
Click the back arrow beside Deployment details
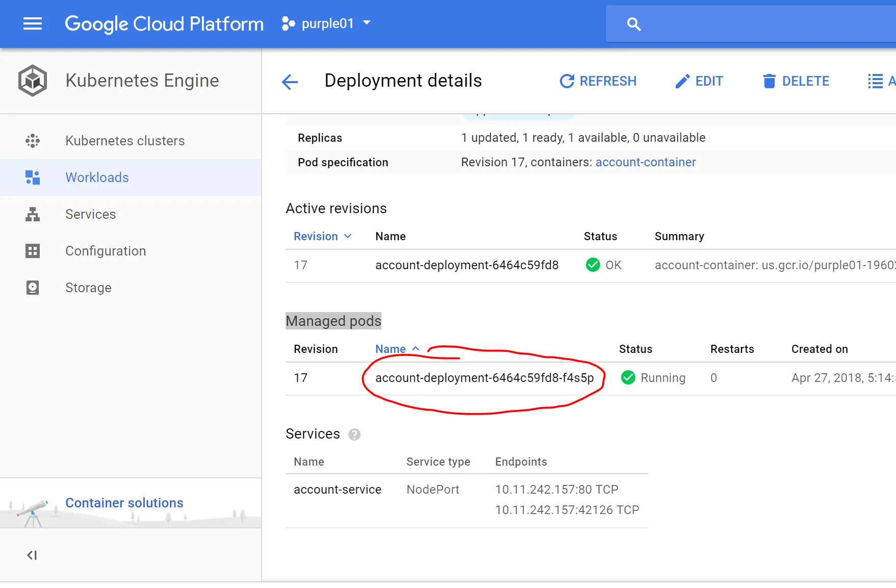(290, 82)
